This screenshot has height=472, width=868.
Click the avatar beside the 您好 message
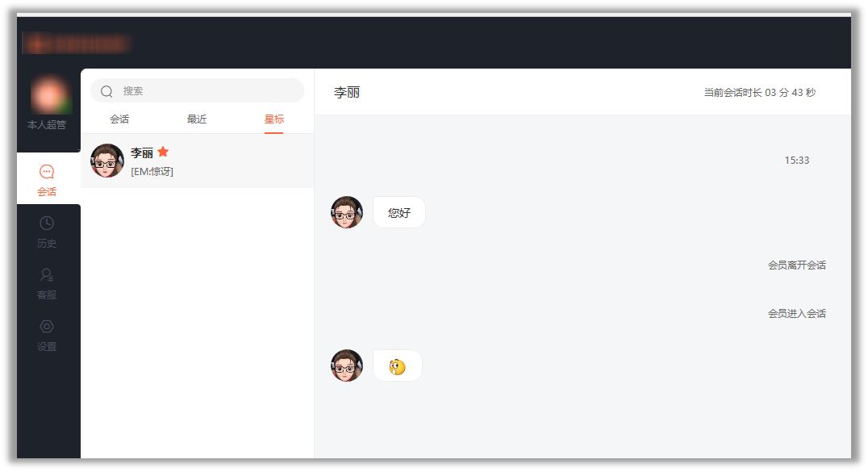coord(347,212)
